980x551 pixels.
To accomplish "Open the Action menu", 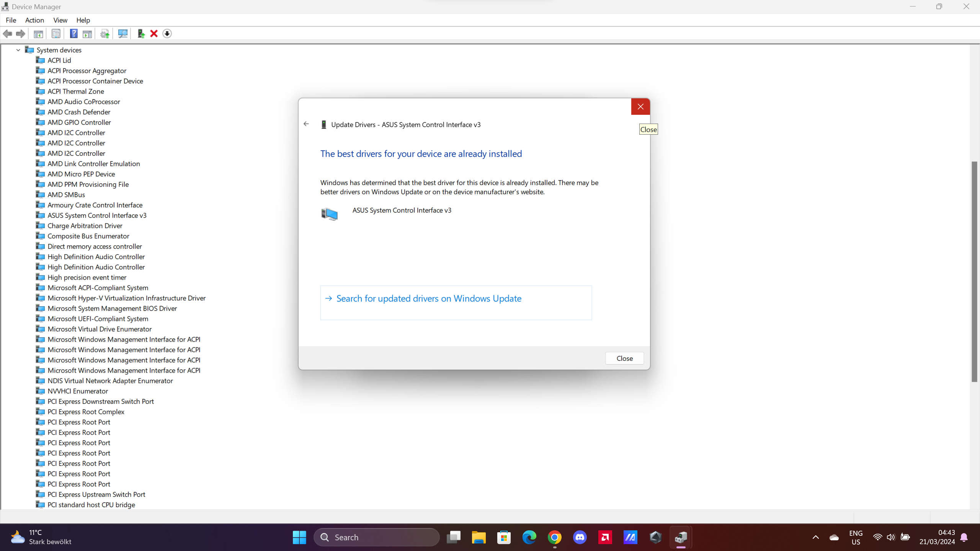I will click(34, 20).
